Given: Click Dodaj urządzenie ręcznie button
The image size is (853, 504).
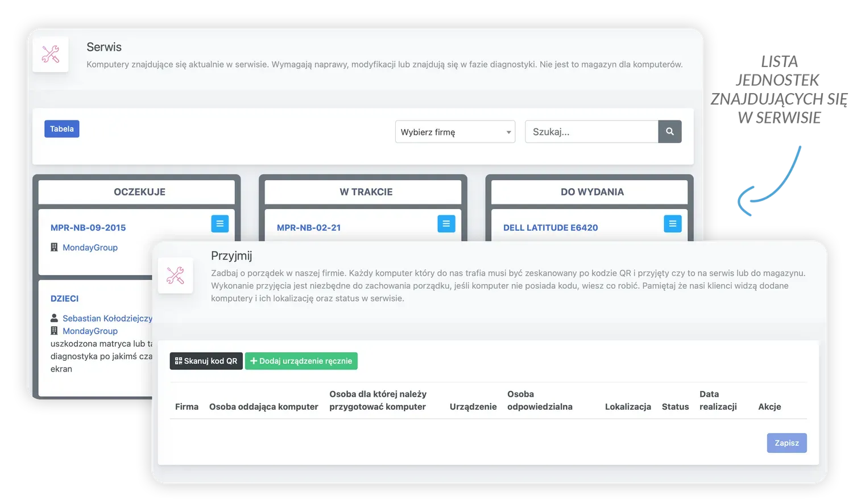Looking at the screenshot, I should [301, 361].
